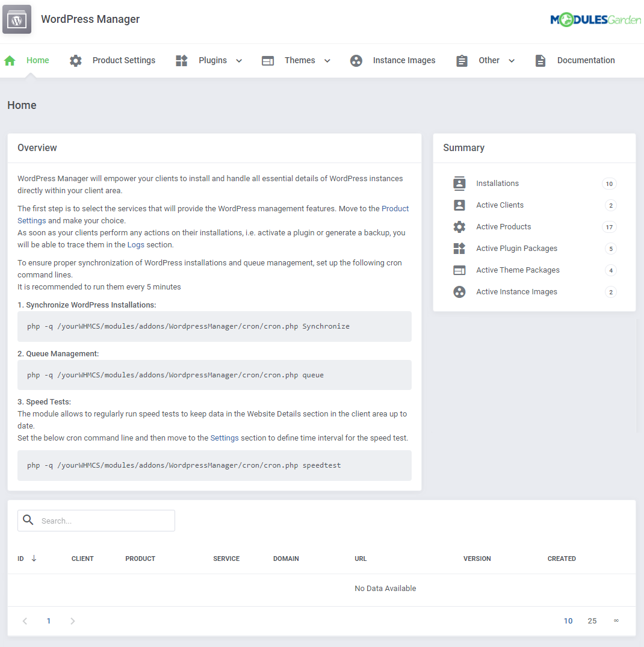The width and height of the screenshot is (644, 647).
Task: Sort by the SERVICE column header
Action: click(226, 559)
